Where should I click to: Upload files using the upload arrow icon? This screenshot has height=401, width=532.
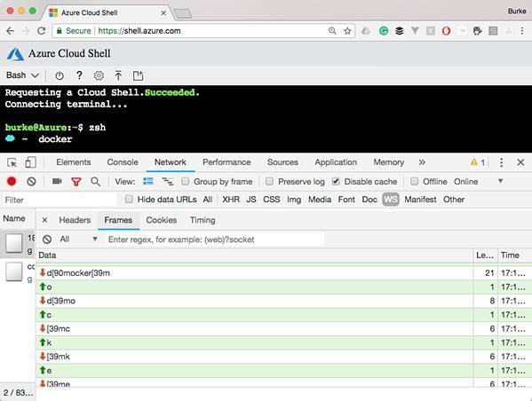118,75
